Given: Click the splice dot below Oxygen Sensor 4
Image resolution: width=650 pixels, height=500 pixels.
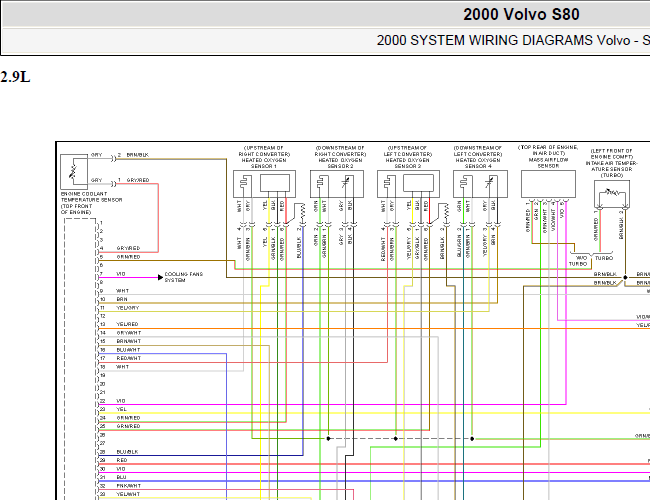Looking at the screenshot, I should coord(472,438).
